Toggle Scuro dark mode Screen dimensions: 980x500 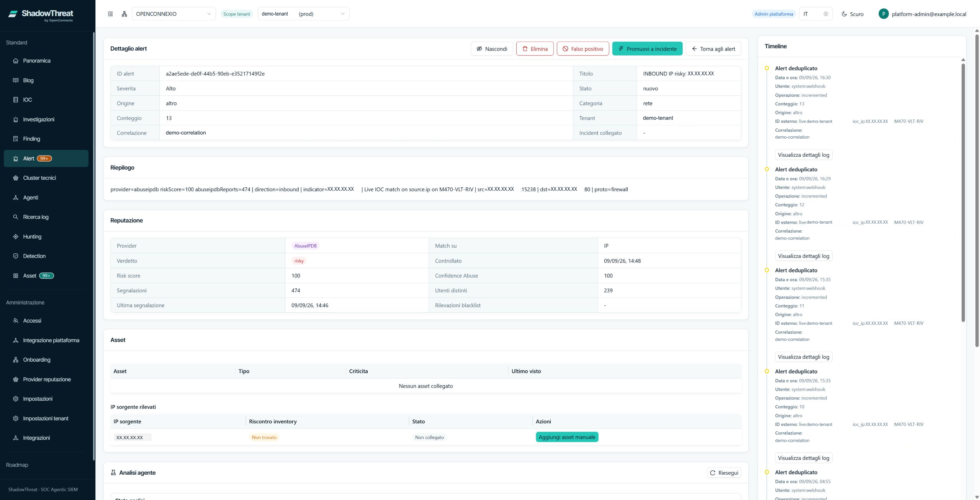click(x=852, y=14)
